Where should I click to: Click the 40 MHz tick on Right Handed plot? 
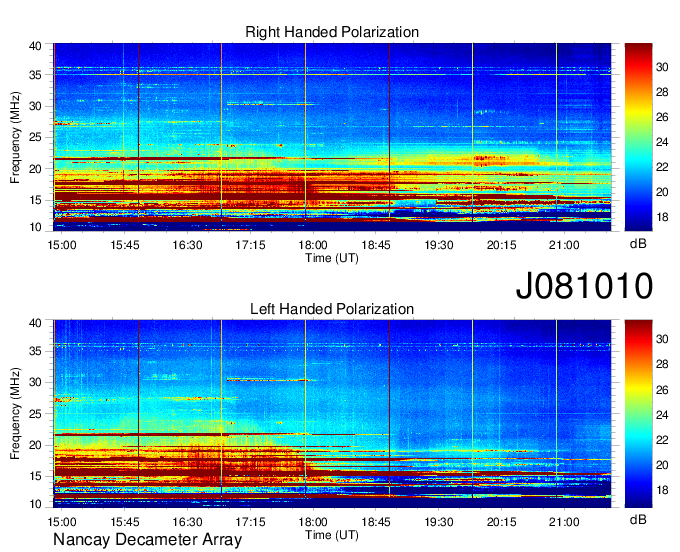click(x=35, y=46)
